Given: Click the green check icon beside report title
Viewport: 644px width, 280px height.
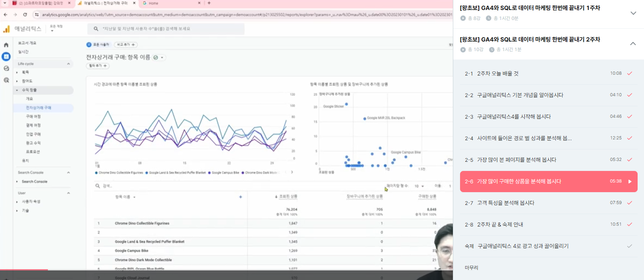Looking at the screenshot, I should [x=156, y=58].
